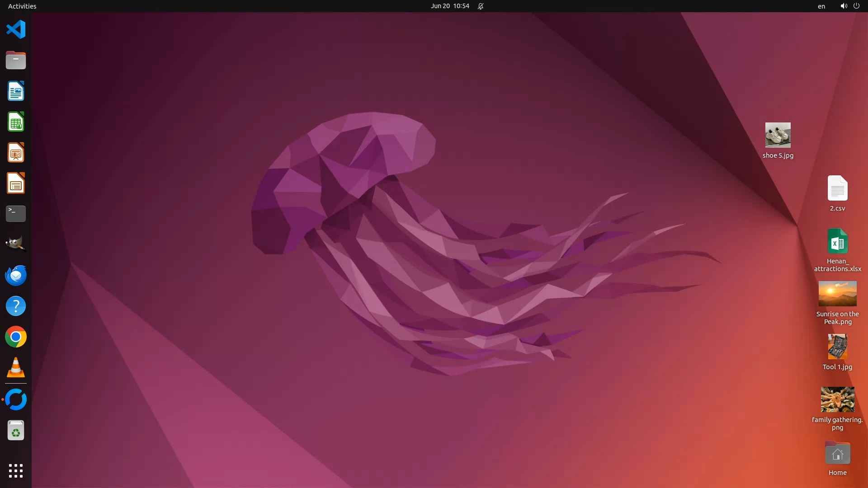Launch GIMP image editor

[x=16, y=244]
